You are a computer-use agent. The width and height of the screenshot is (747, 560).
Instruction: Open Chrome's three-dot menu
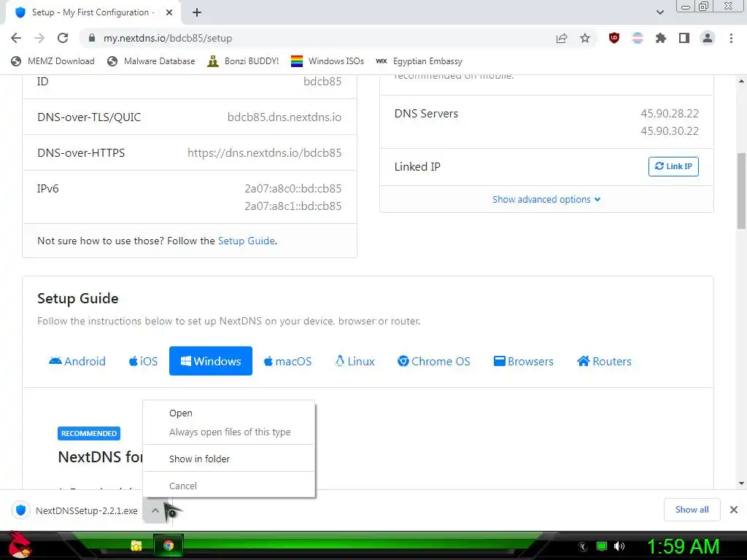tap(731, 38)
